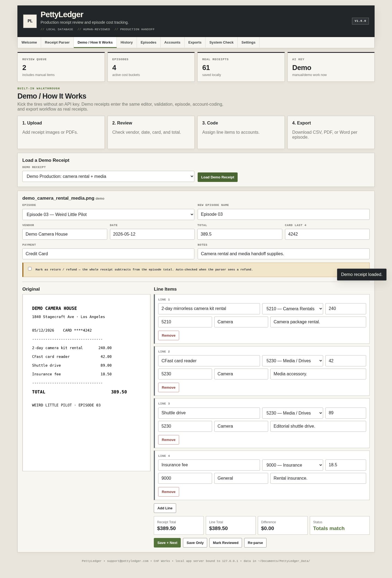
Task: Open the 5210 — Camera Rentals dropdown
Action: tap(293, 309)
